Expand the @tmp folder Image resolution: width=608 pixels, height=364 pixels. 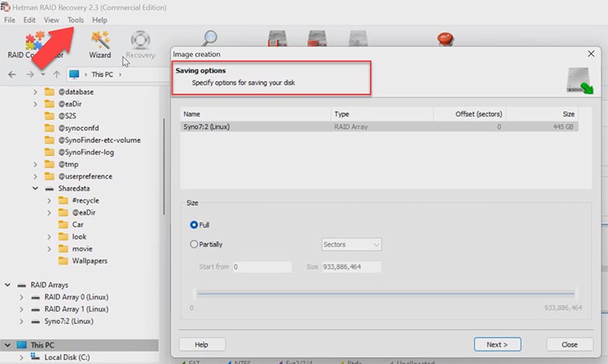(x=35, y=164)
